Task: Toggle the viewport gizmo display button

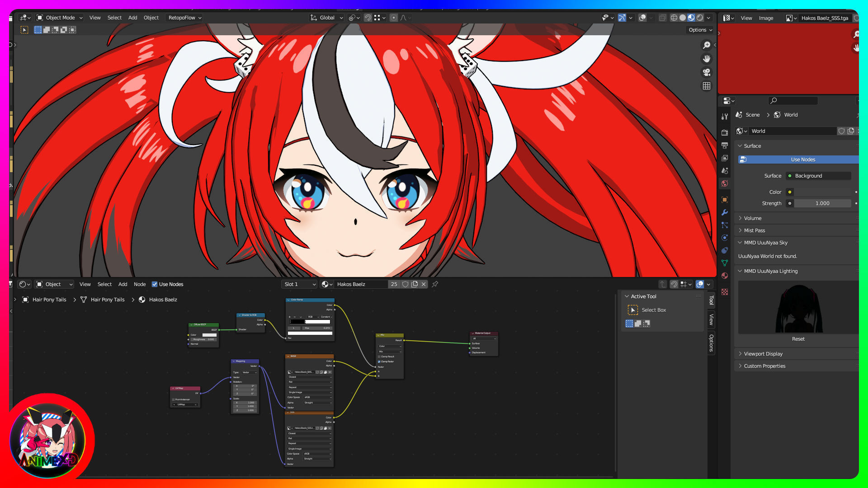Action: [622, 18]
